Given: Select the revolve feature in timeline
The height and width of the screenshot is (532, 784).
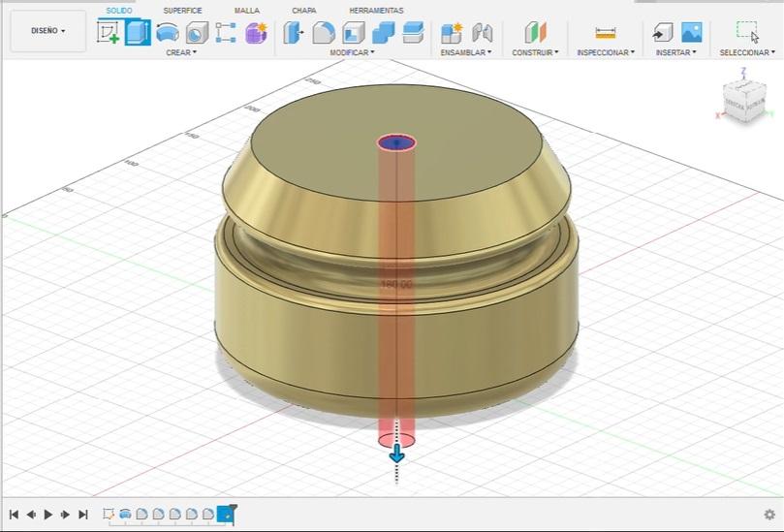Looking at the screenshot, I should point(125,514).
